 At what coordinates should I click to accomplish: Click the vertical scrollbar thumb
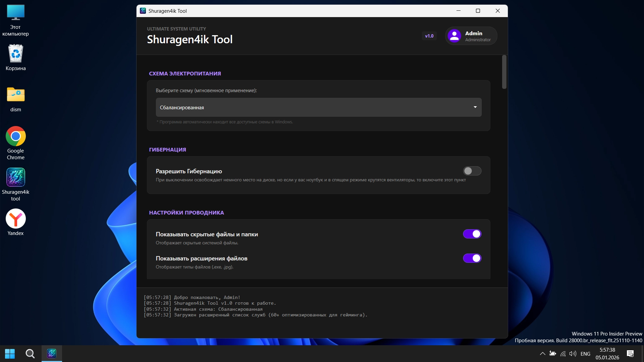(x=504, y=72)
